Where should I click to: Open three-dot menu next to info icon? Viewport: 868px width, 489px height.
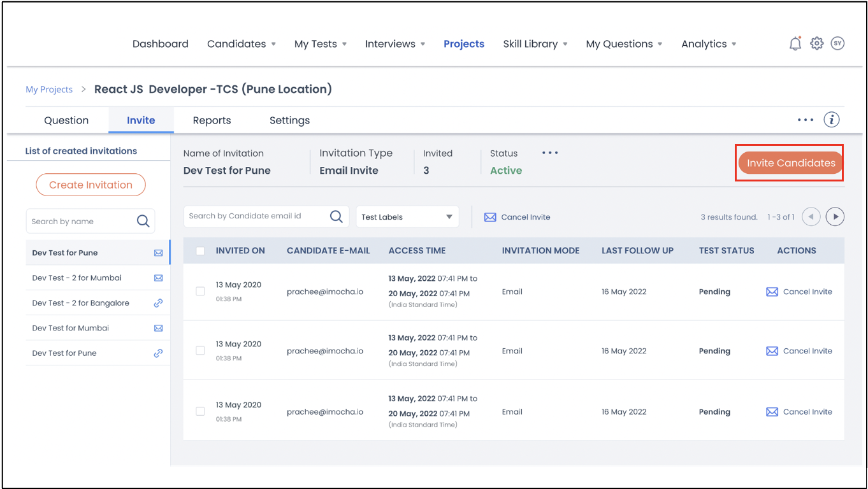(806, 120)
